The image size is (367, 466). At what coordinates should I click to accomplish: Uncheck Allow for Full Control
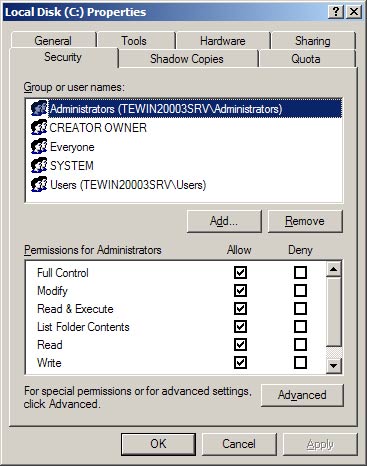(240, 272)
